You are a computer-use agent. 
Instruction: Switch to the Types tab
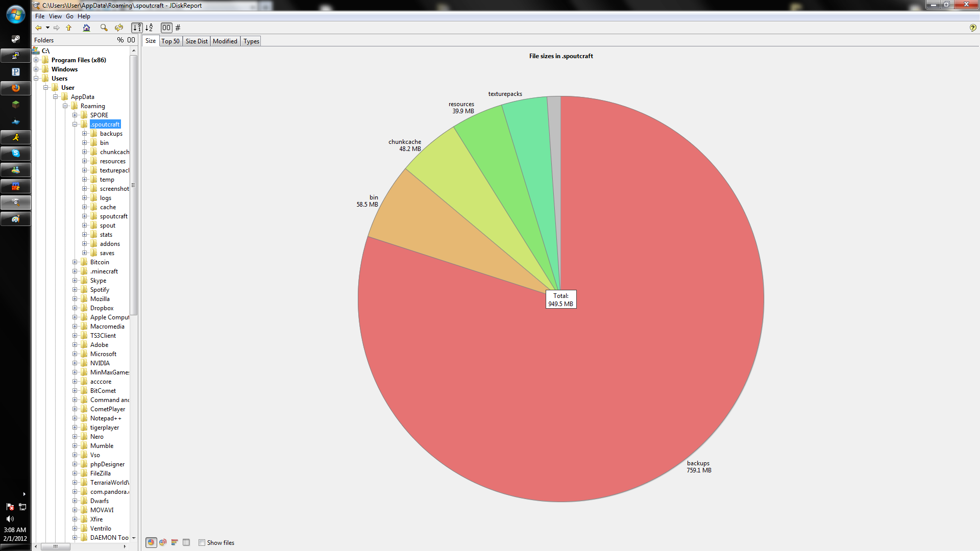(x=251, y=41)
